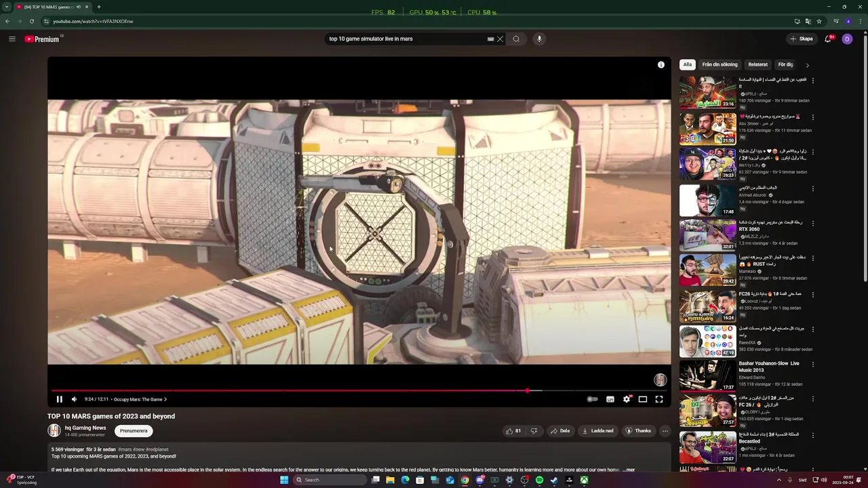Open options for the Becastled video
This screenshot has width=868, height=488.
tap(813, 435)
